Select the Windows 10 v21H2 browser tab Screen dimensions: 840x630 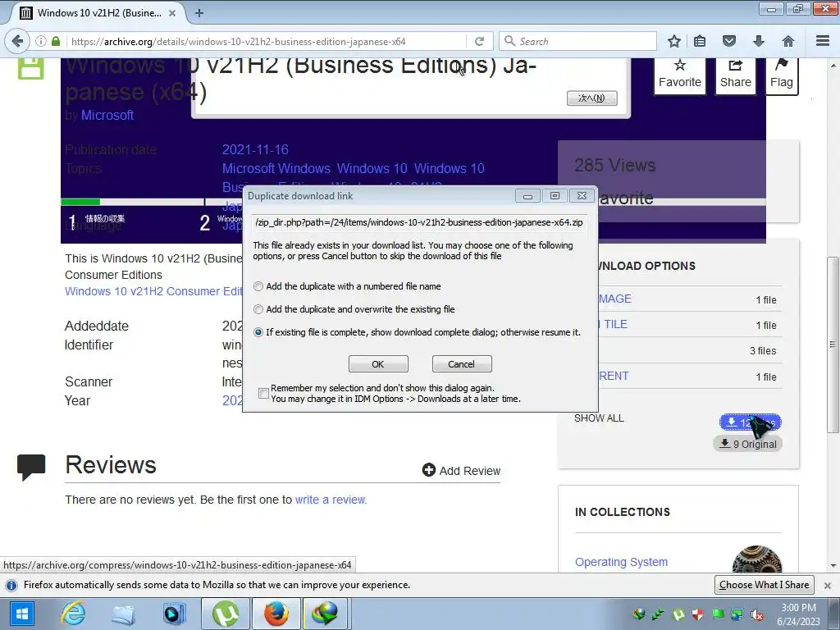tap(98, 13)
